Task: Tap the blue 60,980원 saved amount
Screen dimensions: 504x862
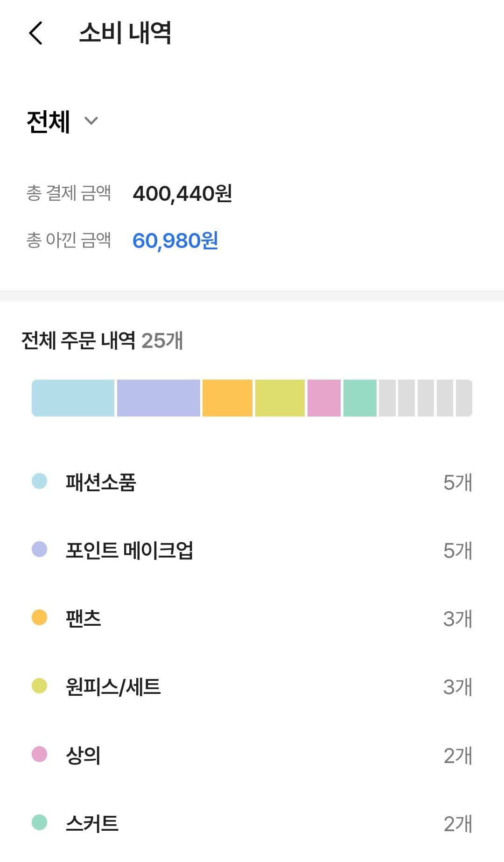Action: click(x=175, y=240)
